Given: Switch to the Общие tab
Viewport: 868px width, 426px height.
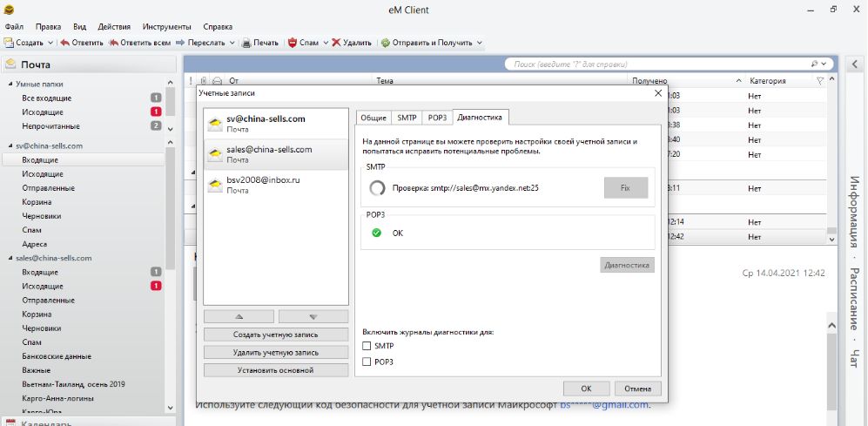Looking at the screenshot, I should click(x=373, y=118).
